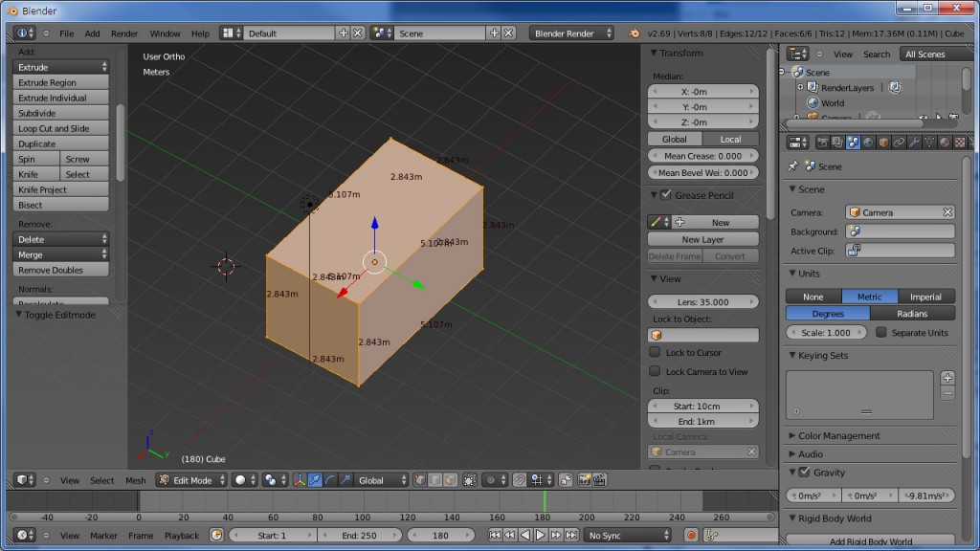Screen dimensions: 980x551
Task: Switch to face select mode in header
Action: coord(450,480)
